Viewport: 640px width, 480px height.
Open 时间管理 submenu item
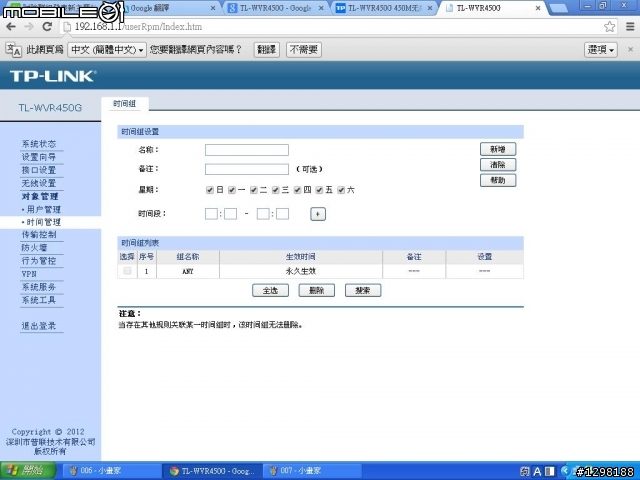pyautogui.click(x=43, y=222)
